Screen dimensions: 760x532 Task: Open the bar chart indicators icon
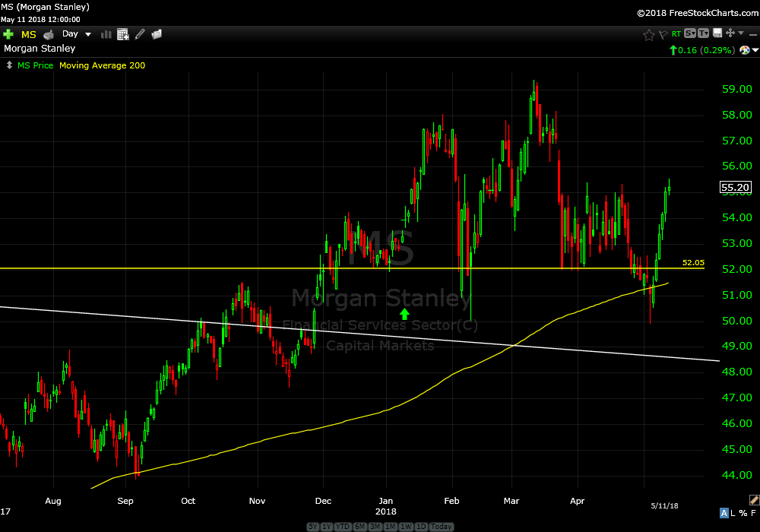pos(106,34)
